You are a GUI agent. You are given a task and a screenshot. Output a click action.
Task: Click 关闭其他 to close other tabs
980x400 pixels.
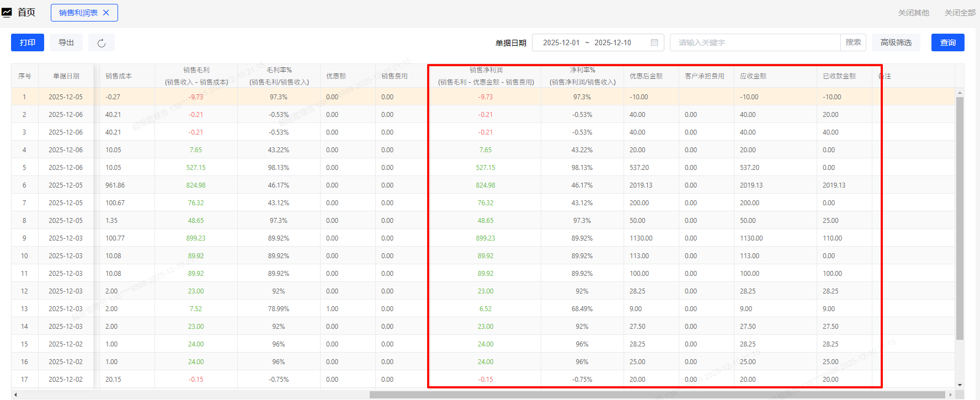point(913,13)
